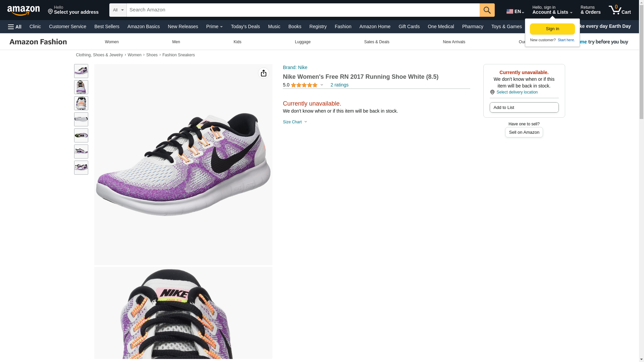The height and width of the screenshot is (362, 644).
Task: Click the Select delivery location pin
Action: click(x=492, y=92)
